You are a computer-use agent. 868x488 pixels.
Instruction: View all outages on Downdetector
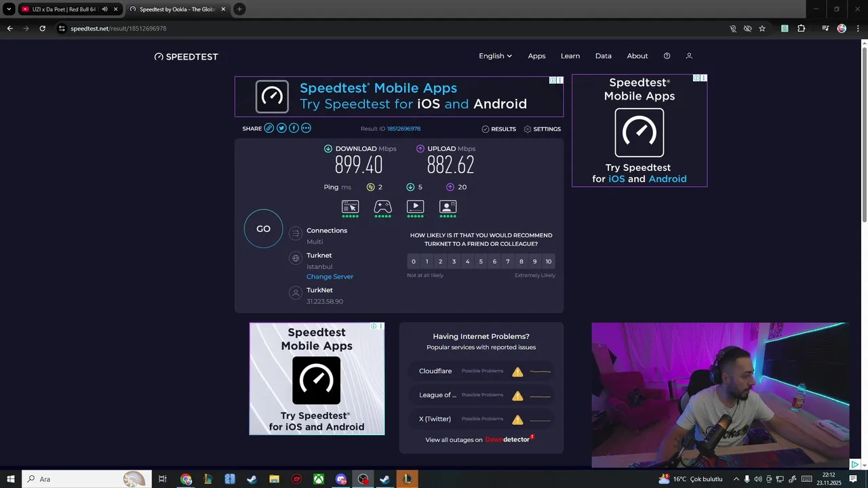[x=480, y=439]
